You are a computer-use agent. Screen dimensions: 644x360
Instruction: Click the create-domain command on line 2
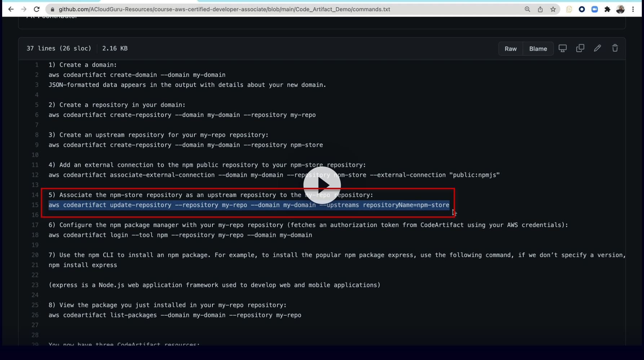coord(137,75)
